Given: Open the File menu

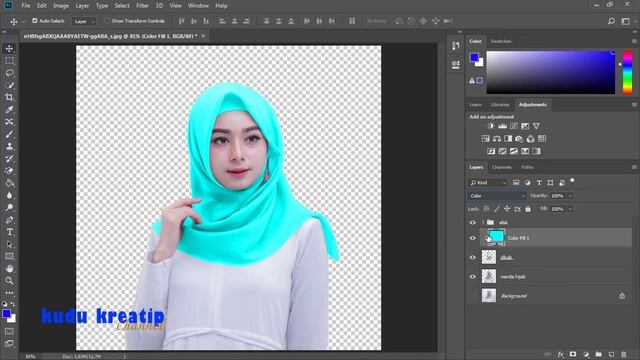Looking at the screenshot, I should (26, 6).
